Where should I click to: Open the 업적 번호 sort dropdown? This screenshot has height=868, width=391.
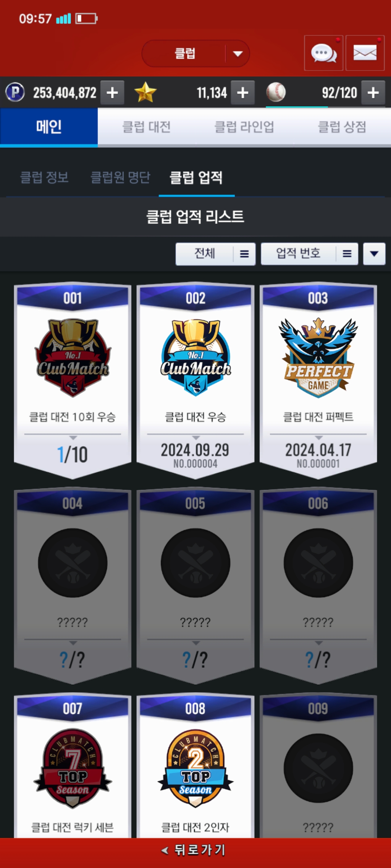point(310,254)
